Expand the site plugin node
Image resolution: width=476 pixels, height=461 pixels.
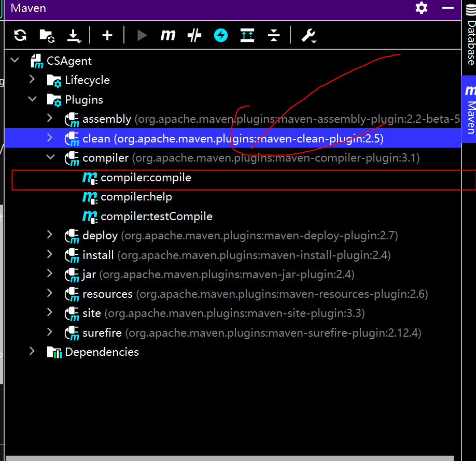point(50,312)
